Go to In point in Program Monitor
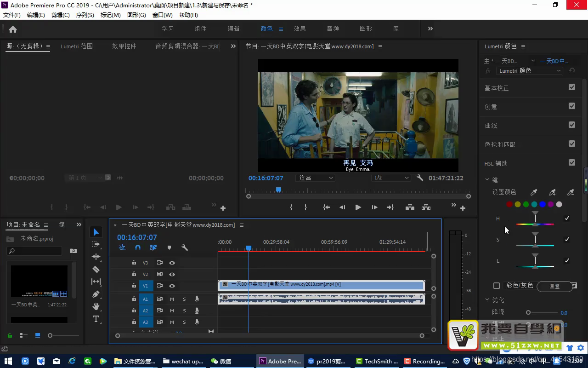This screenshot has width=588, height=368. [x=326, y=207]
